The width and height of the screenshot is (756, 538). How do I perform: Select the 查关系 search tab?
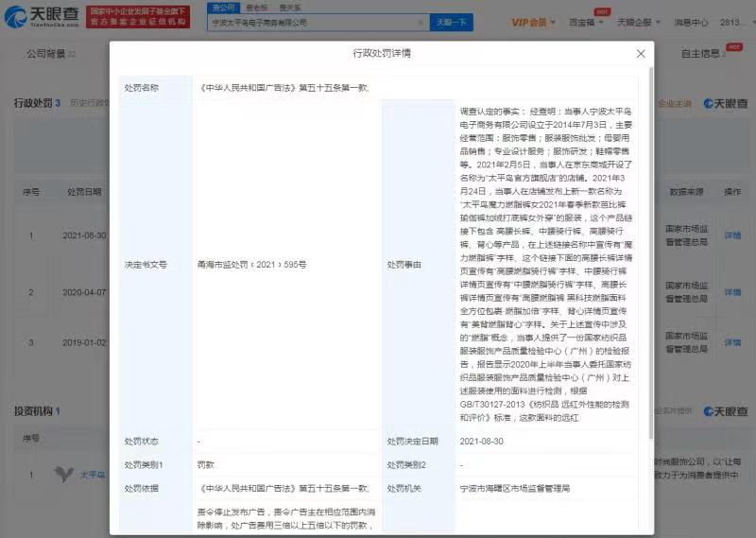tap(289, 7)
